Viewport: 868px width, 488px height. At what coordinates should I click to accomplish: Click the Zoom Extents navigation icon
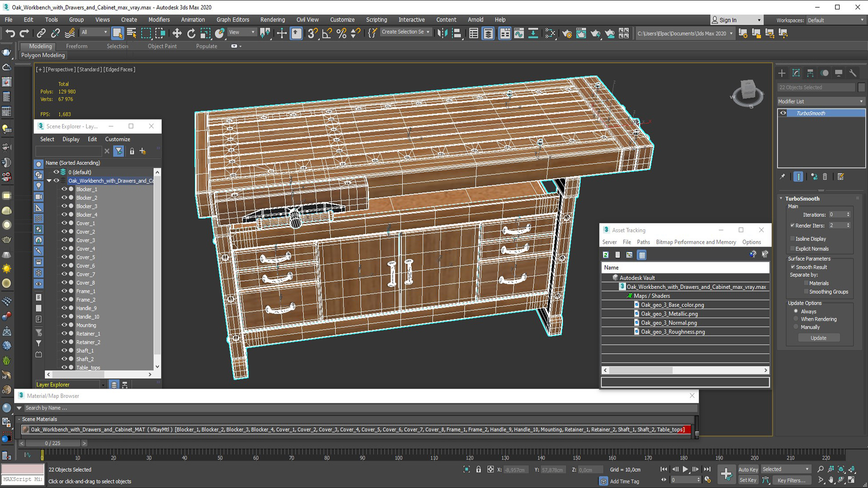click(x=841, y=469)
